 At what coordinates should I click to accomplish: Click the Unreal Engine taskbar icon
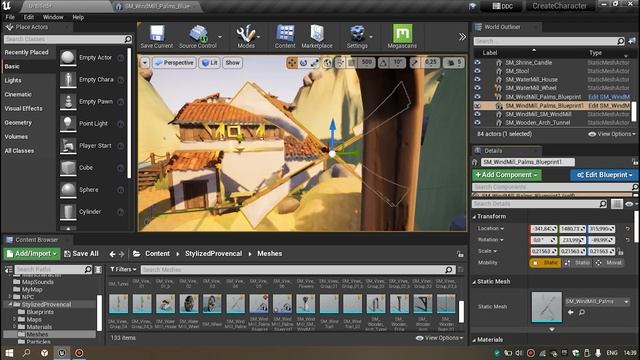click(x=62, y=353)
